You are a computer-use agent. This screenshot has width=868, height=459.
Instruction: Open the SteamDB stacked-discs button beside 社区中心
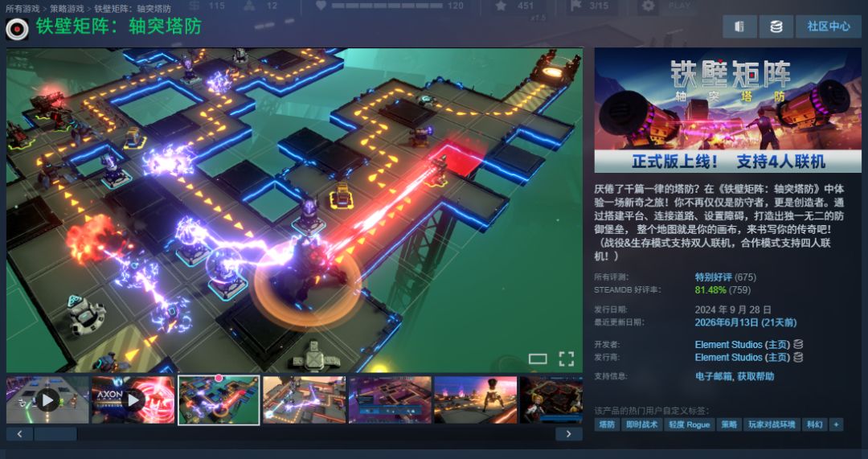776,27
